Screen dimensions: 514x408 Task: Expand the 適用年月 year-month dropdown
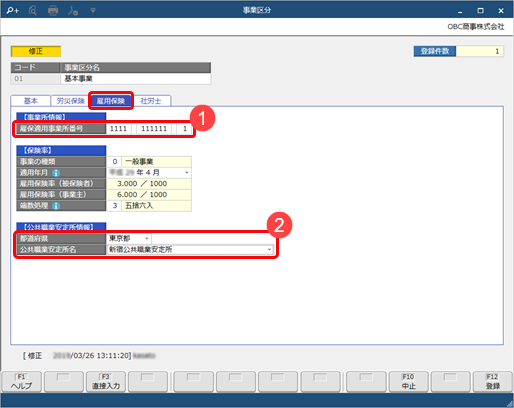187,172
